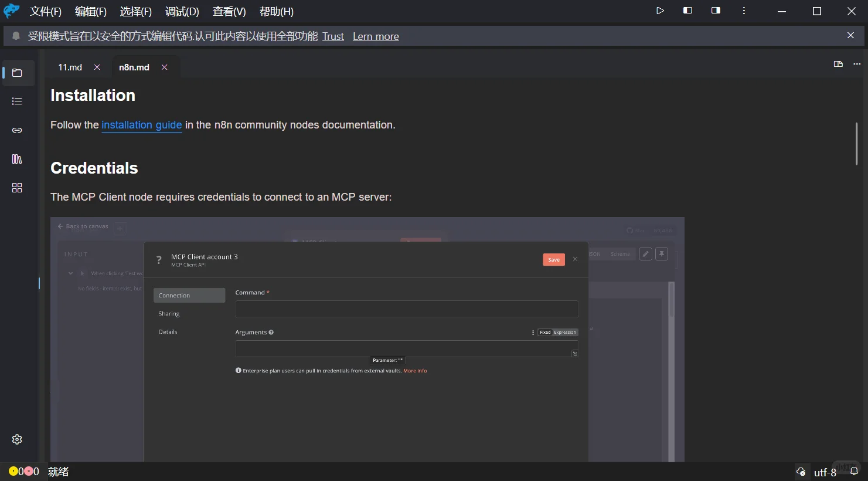Open the file explorer sidebar icon

point(17,73)
